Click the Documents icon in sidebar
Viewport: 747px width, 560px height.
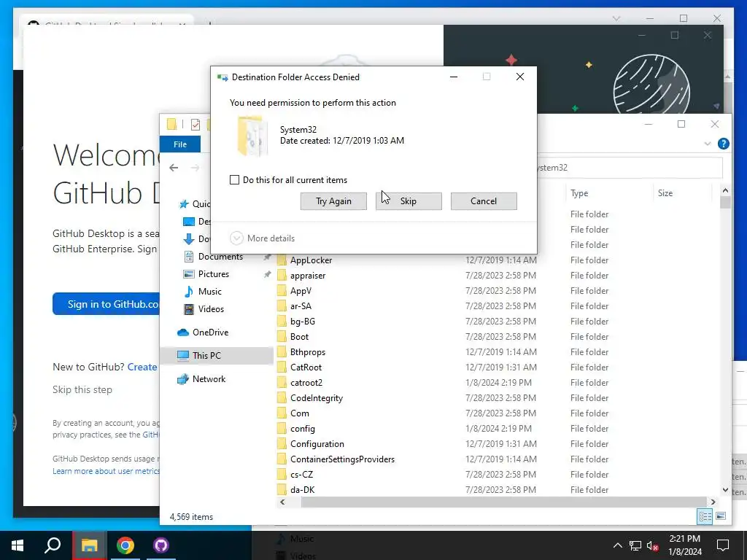[x=189, y=257]
